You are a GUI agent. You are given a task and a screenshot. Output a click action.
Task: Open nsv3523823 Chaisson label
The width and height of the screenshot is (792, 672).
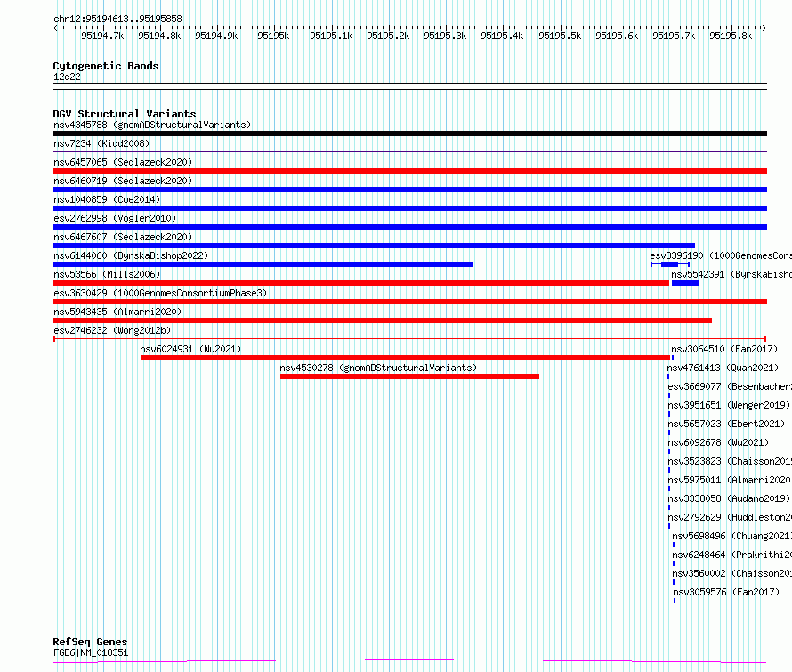730,461
